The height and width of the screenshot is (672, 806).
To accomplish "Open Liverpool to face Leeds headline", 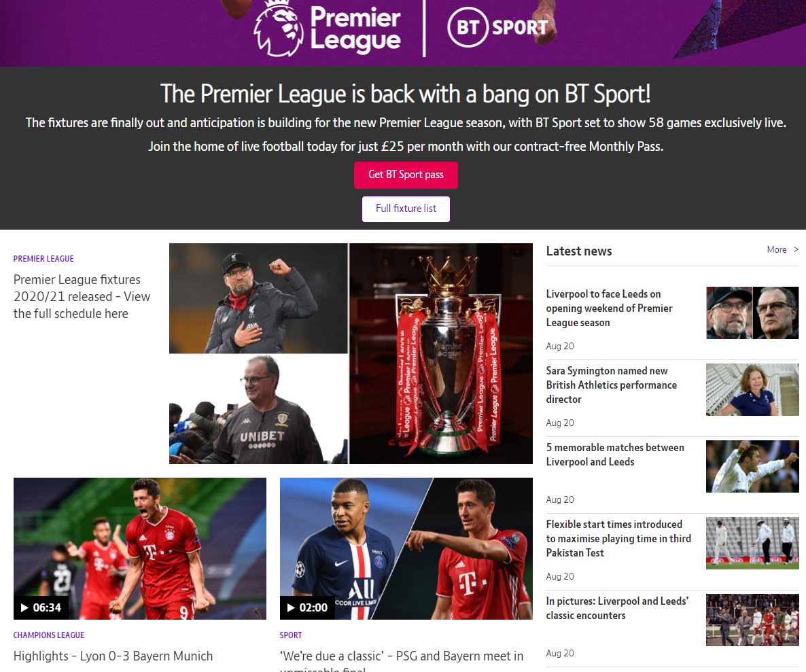I will pos(609,308).
